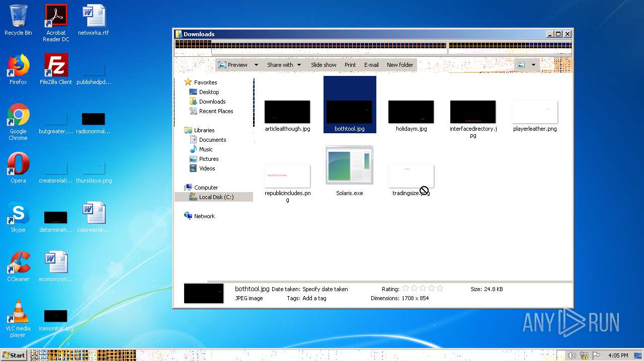Image resolution: width=644 pixels, height=362 pixels.
Task: Open the Pictures library
Action: (208, 159)
